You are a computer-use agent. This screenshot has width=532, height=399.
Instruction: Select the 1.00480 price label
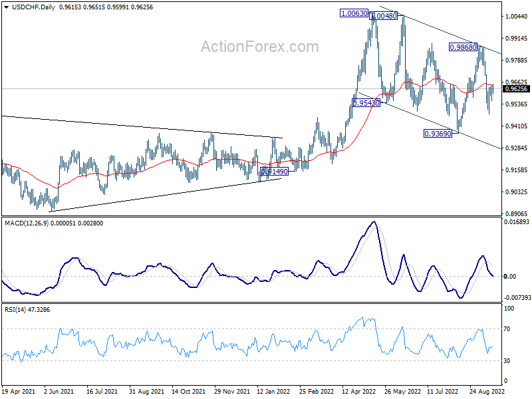[x=384, y=16]
